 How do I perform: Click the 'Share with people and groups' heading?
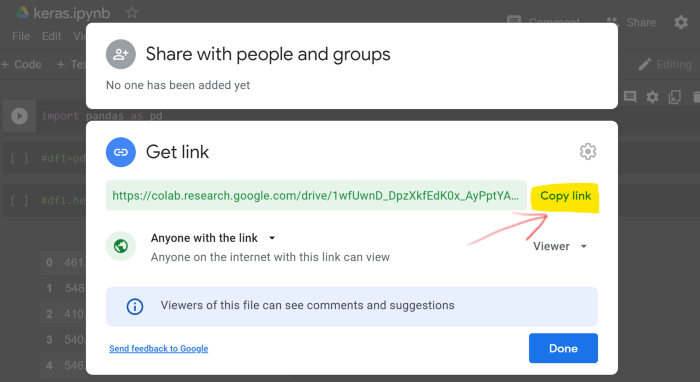(x=268, y=54)
